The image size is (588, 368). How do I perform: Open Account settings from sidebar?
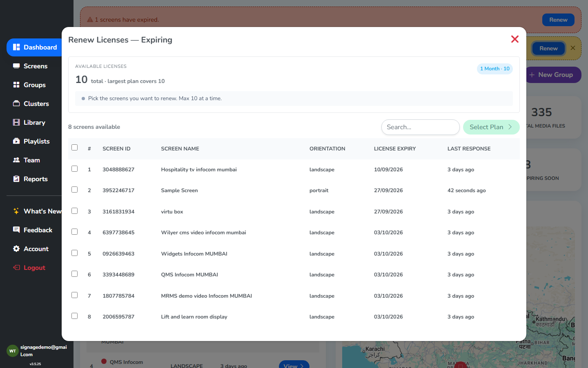click(x=35, y=249)
